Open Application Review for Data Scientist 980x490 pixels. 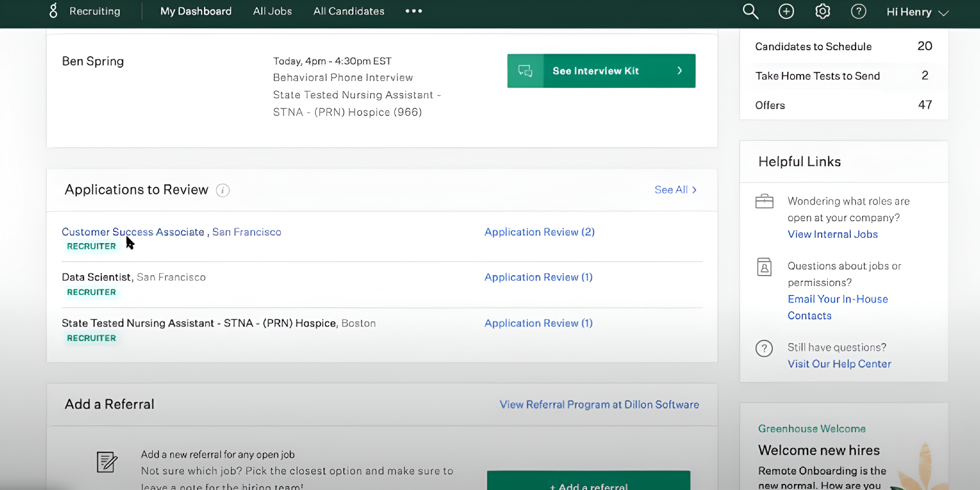coord(537,277)
